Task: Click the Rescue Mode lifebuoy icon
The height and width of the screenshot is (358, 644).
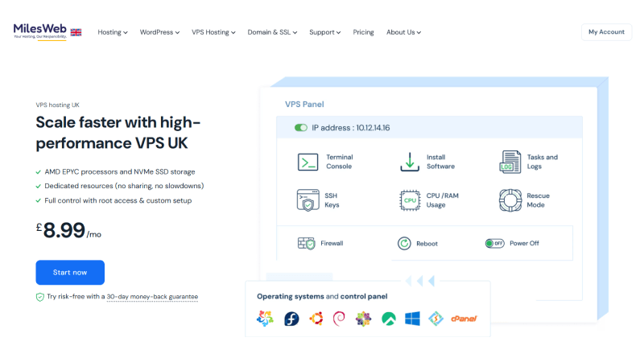Action: click(x=510, y=200)
